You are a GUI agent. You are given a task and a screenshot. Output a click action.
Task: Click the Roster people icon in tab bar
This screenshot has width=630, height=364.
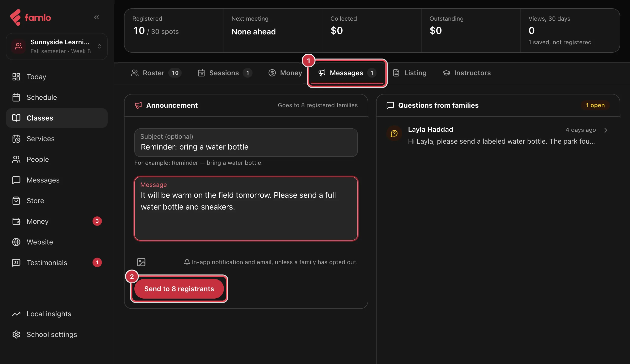coord(135,73)
